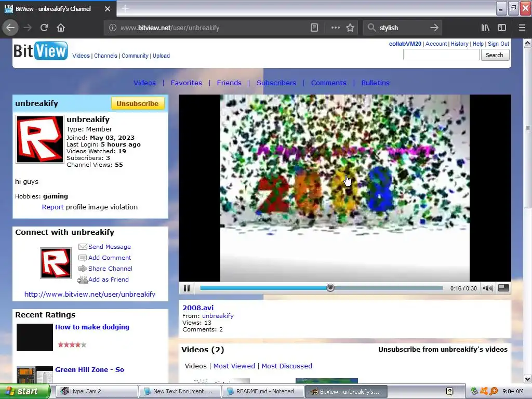Open the collabVM20 account name link
The width and height of the screenshot is (532, 399).
[x=405, y=44]
